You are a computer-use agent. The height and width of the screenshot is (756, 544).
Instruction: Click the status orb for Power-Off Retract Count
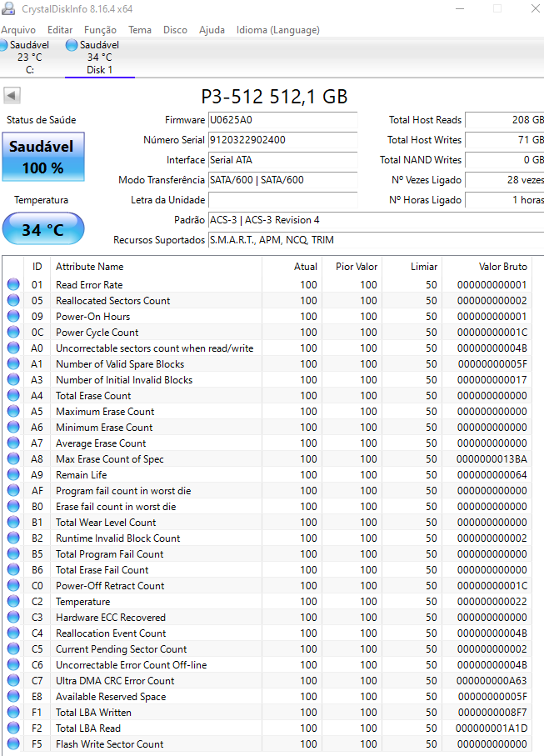(x=13, y=585)
